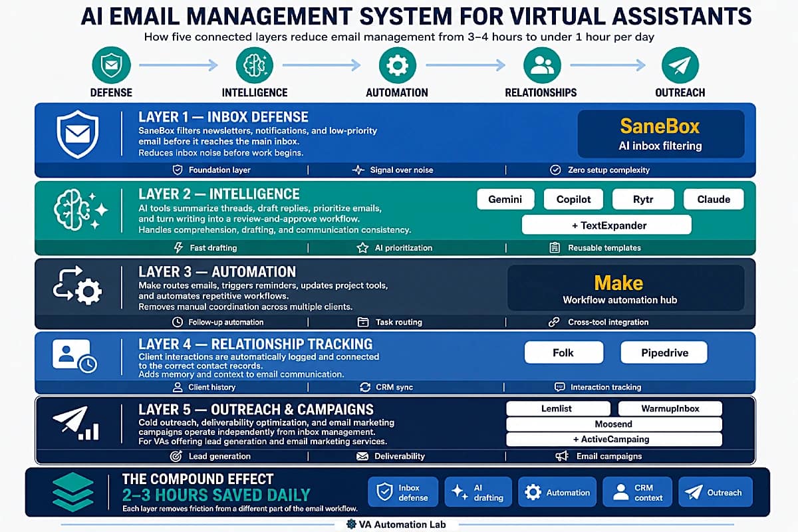Select the Layer 2 brain sparkle icon

79,209
